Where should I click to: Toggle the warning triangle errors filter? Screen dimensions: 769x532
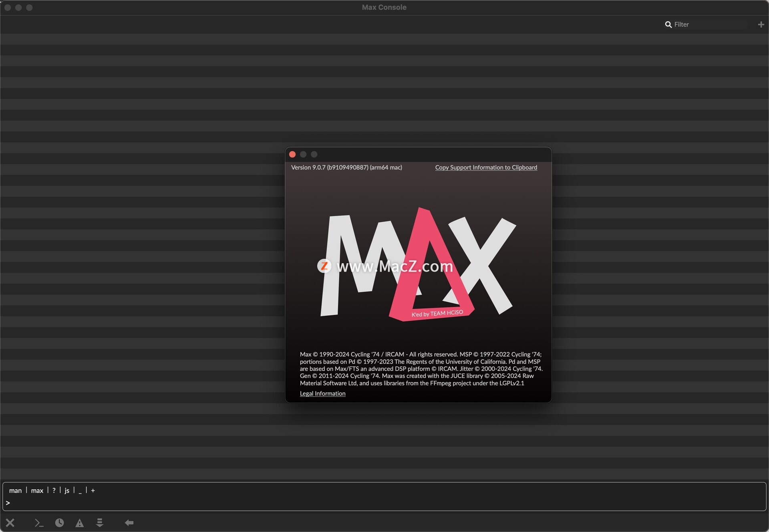[80, 523]
